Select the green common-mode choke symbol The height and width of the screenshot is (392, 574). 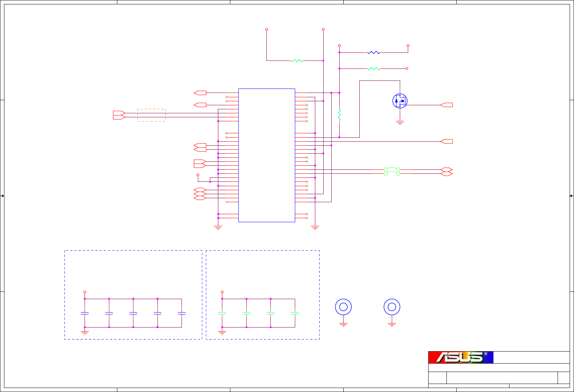click(x=392, y=172)
